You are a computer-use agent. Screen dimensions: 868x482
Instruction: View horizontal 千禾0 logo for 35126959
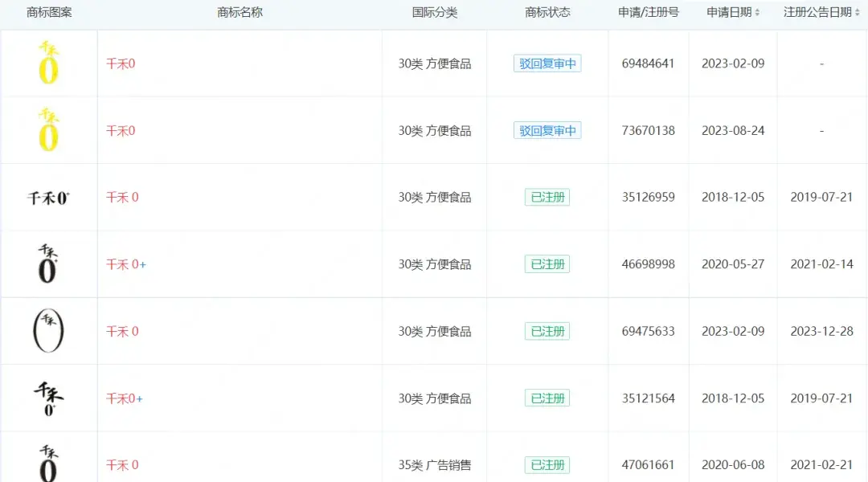pos(49,198)
